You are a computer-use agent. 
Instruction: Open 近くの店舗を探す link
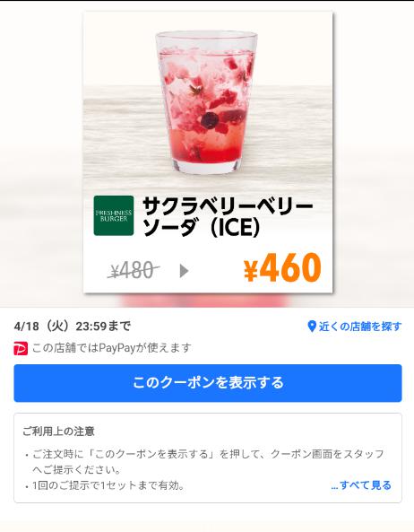tap(360, 327)
